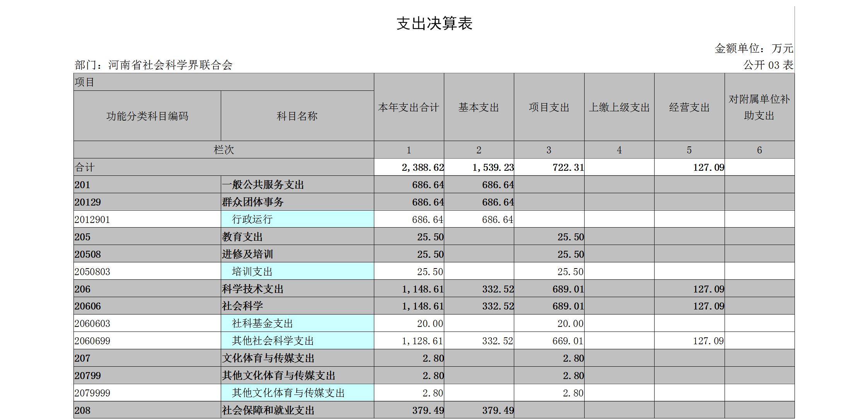Click code cell 206
Image resolution: width=868 pixels, height=420 pixels.
click(147, 289)
